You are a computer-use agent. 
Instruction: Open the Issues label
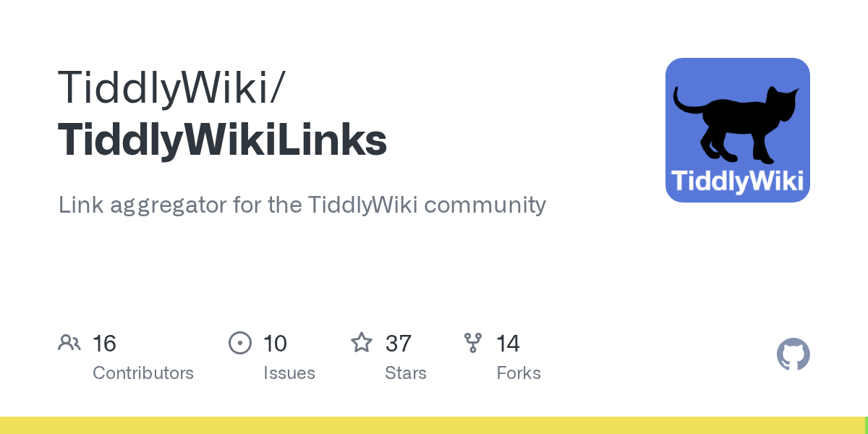click(x=289, y=373)
